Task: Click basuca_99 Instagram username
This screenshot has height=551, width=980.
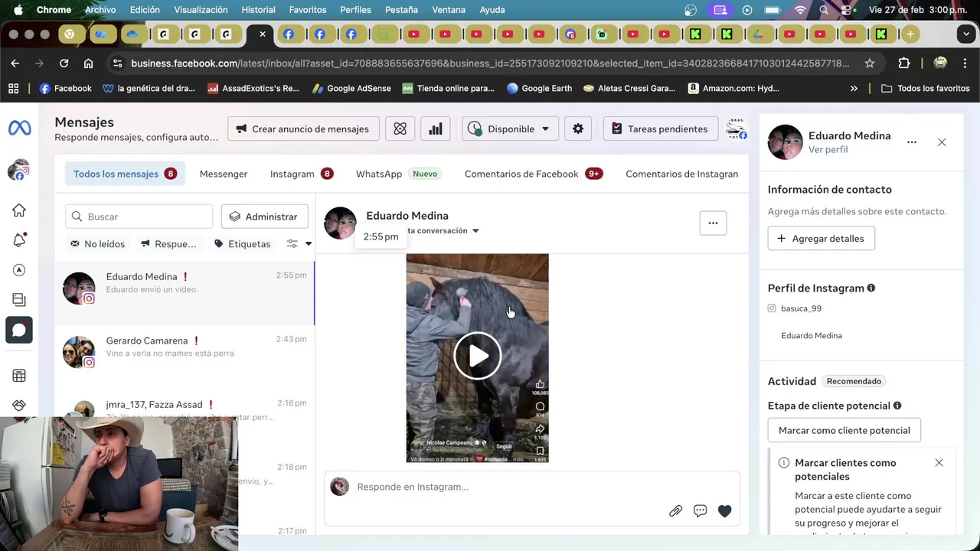Action: pyautogui.click(x=801, y=308)
